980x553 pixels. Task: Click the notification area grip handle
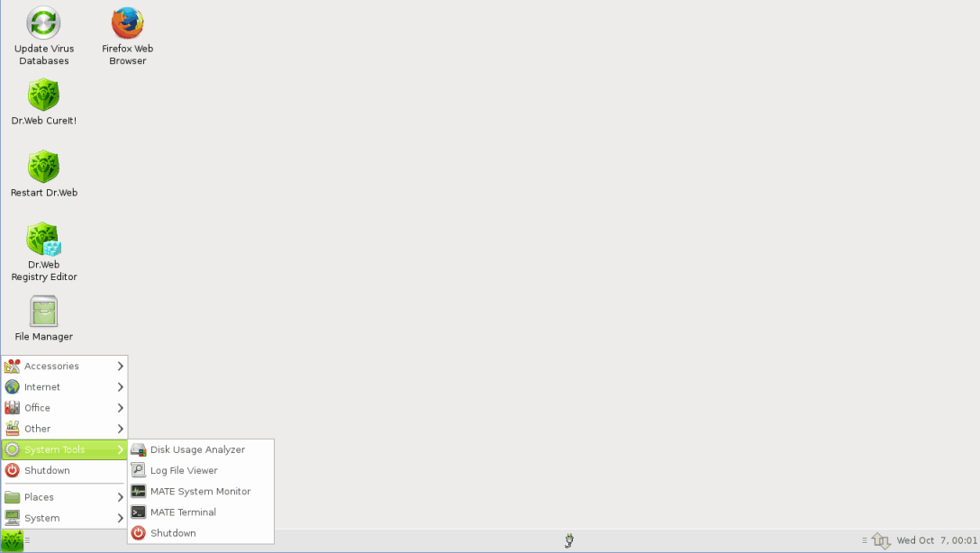point(865,540)
